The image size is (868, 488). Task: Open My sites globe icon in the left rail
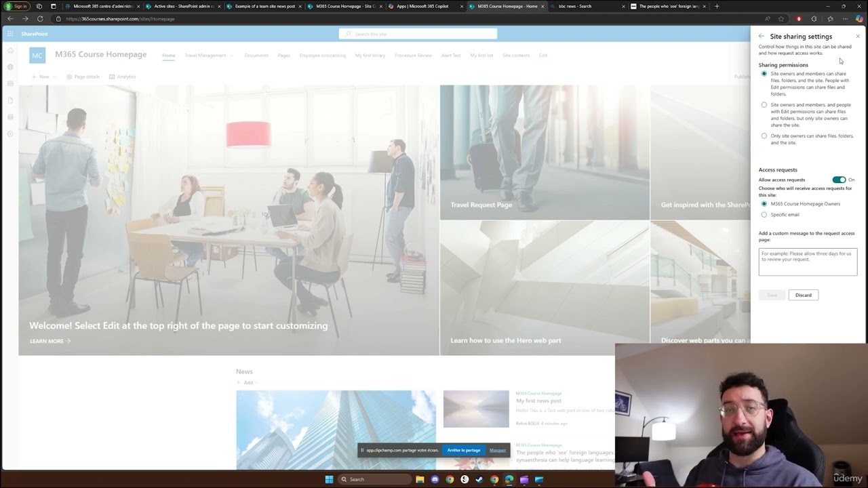click(x=10, y=67)
